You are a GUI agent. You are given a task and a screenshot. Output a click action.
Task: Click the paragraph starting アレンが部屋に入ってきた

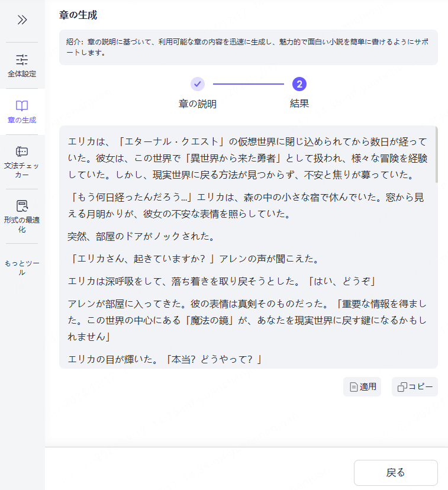click(x=247, y=320)
